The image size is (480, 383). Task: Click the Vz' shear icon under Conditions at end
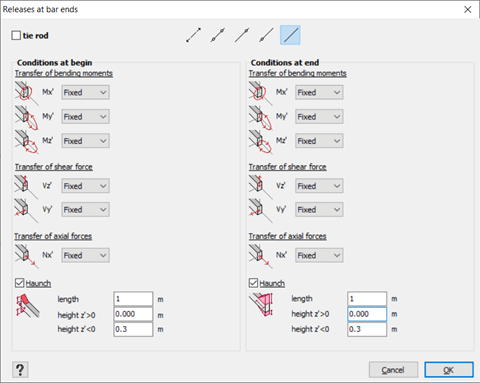coord(260,187)
